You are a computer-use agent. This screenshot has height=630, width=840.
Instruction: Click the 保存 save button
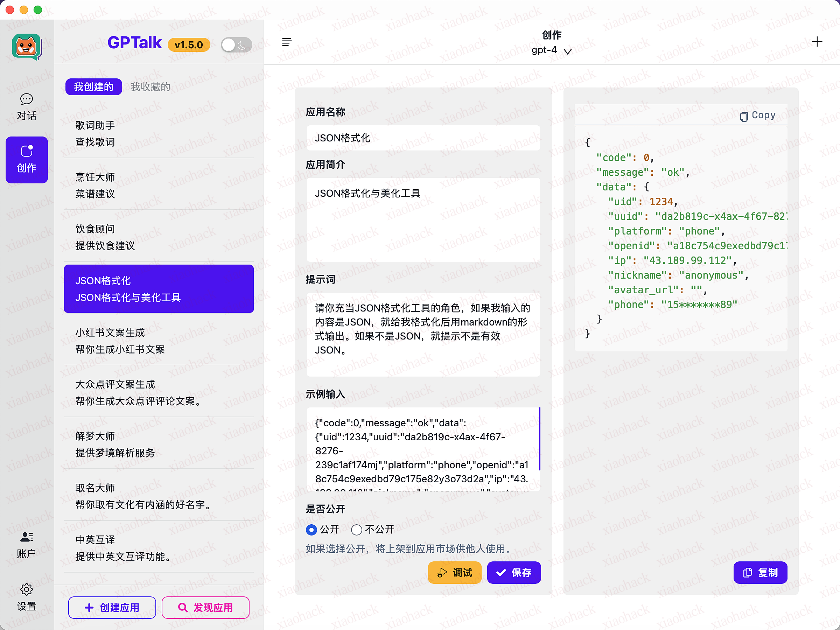514,572
